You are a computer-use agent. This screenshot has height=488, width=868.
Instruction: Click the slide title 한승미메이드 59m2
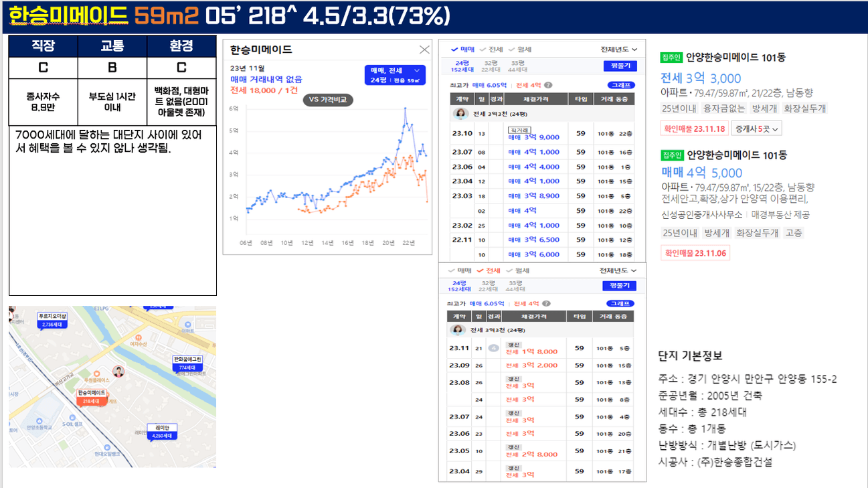[102, 17]
